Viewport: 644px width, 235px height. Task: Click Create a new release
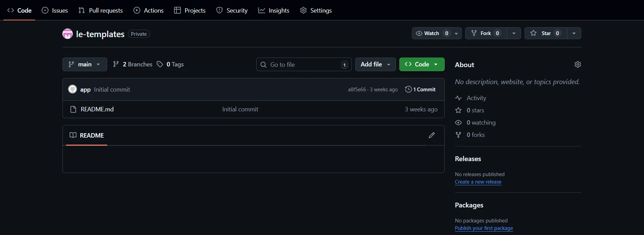[x=478, y=182]
